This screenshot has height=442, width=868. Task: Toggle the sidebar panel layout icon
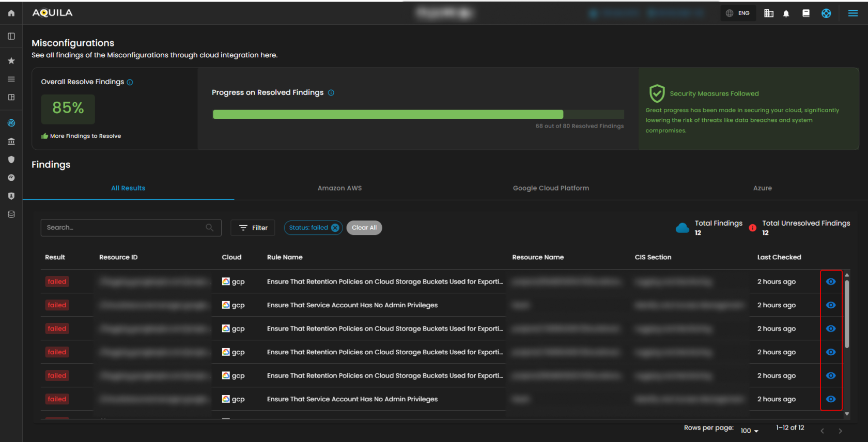pos(11,36)
